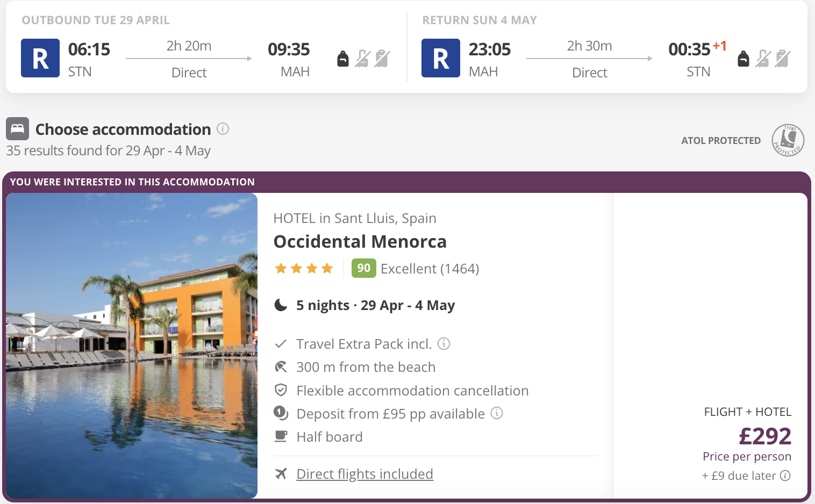Click OUTBOUND TUE 29 APRIL heading

click(x=96, y=20)
